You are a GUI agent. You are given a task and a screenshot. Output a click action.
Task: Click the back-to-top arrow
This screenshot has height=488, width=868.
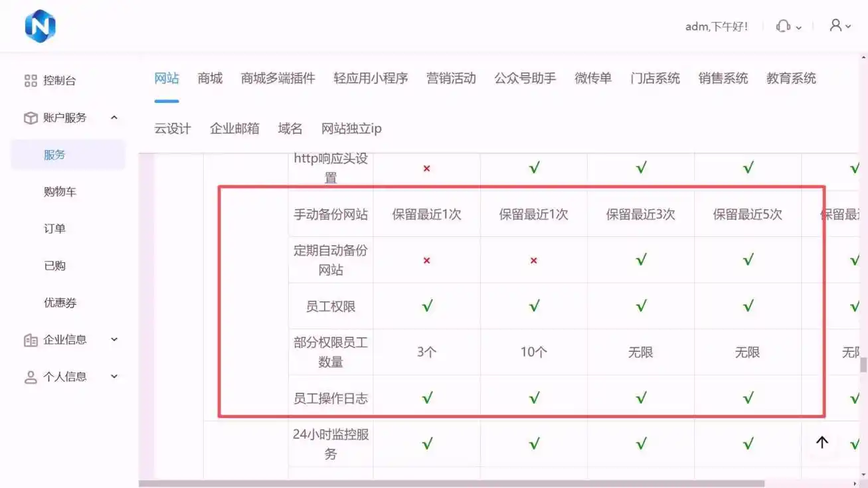click(822, 442)
